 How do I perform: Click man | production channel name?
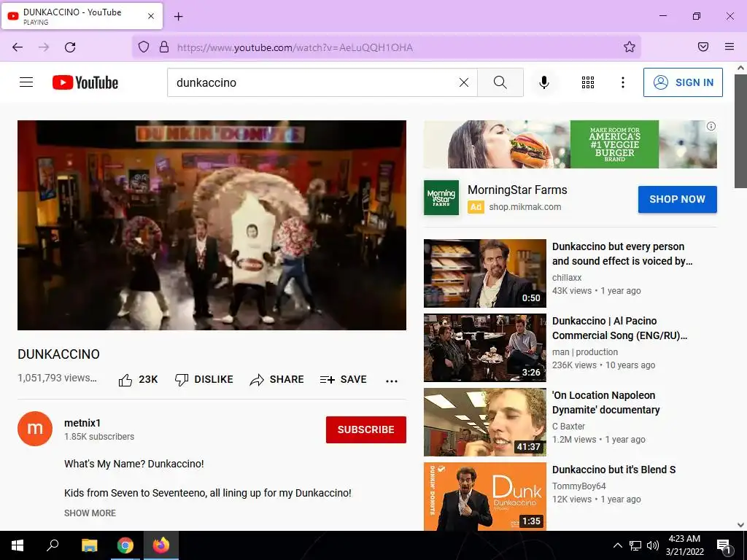pos(585,352)
